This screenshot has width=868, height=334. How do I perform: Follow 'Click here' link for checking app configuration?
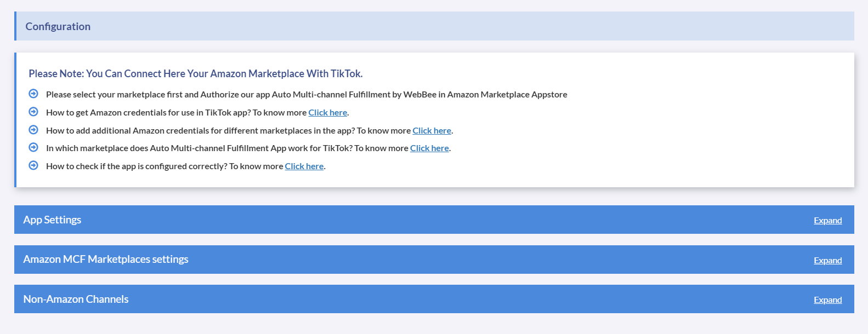click(304, 166)
